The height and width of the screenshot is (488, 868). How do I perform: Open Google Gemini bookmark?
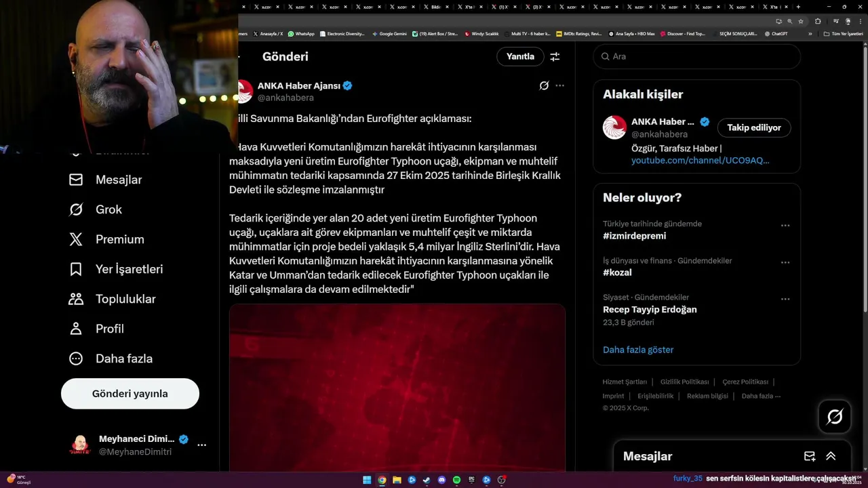coord(389,33)
